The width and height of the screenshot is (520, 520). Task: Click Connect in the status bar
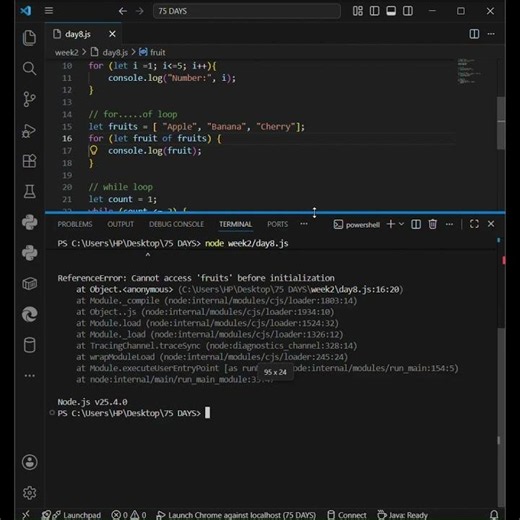tap(347, 515)
